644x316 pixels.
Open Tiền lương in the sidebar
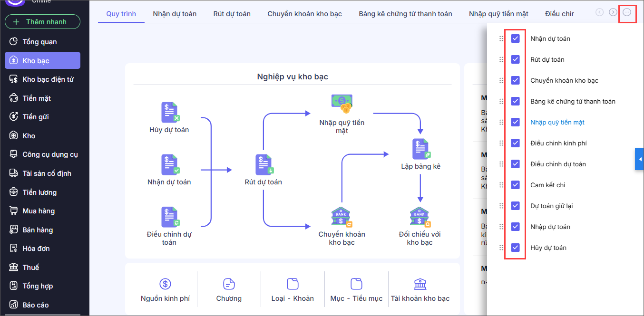pos(42,192)
